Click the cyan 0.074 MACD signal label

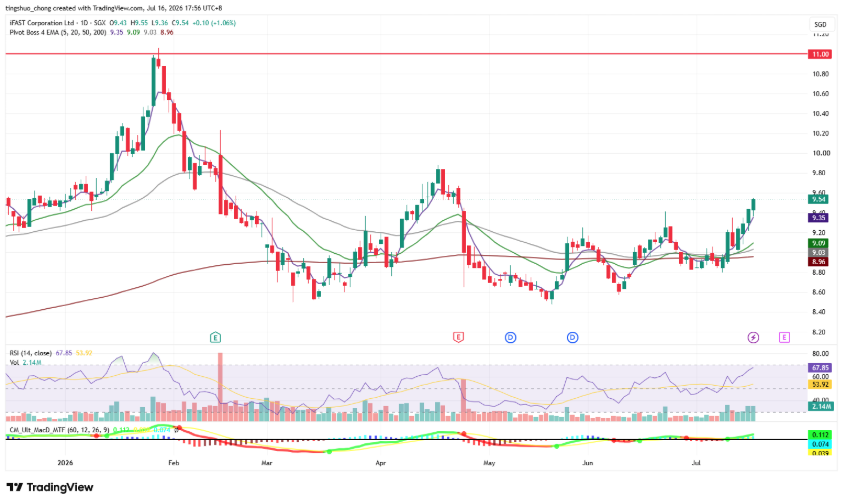(820, 444)
